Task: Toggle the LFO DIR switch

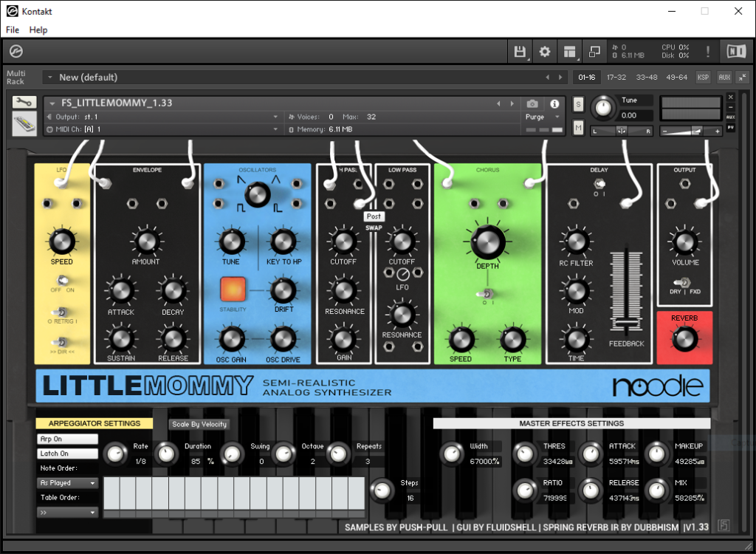Action: click(62, 343)
